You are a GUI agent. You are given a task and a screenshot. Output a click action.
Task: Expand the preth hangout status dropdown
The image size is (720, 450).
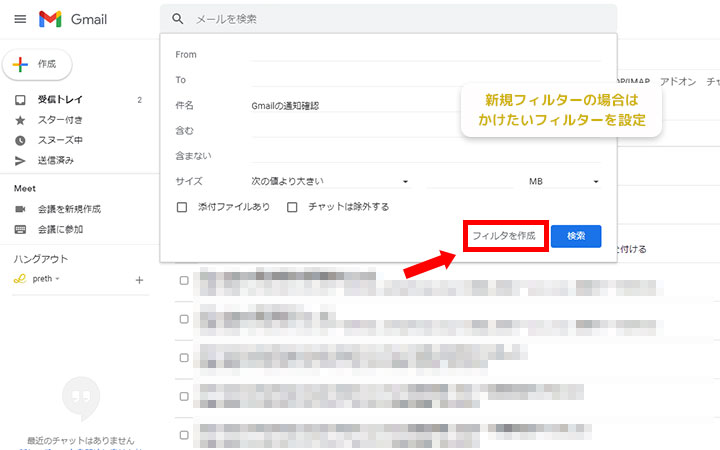57,279
